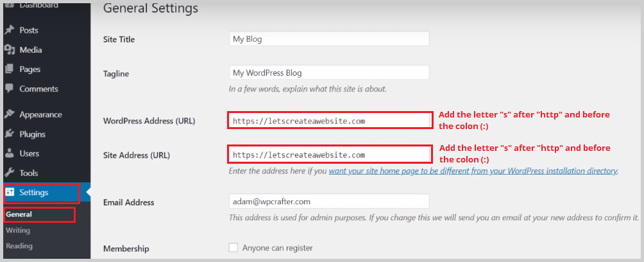
Task: Open the Writing settings submenu
Action: tap(18, 231)
